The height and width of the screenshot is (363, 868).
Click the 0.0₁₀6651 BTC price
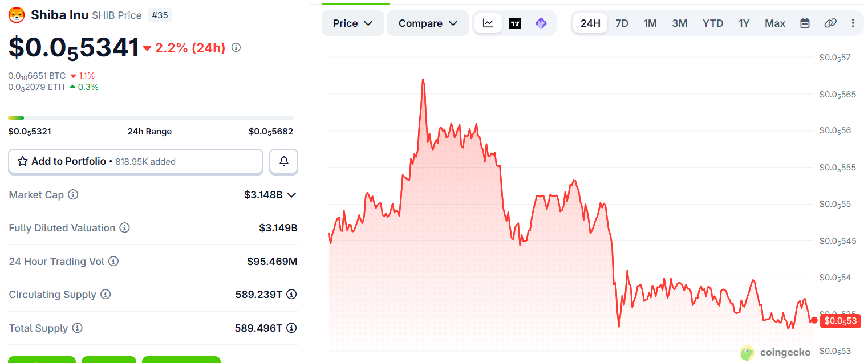pos(36,76)
